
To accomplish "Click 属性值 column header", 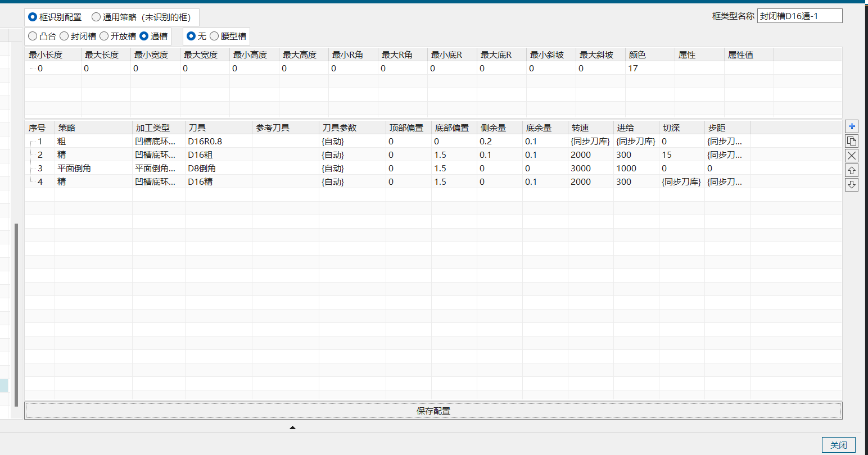I will (749, 54).
